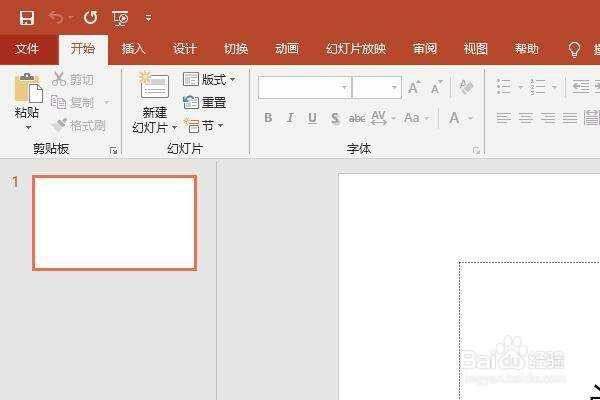Select slide 1 thumbnail in panel
Image resolution: width=600 pixels, height=400 pixels.
pos(114,223)
